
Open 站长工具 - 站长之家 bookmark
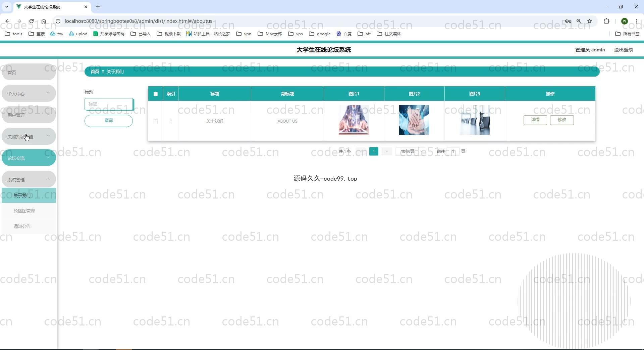pyautogui.click(x=208, y=34)
